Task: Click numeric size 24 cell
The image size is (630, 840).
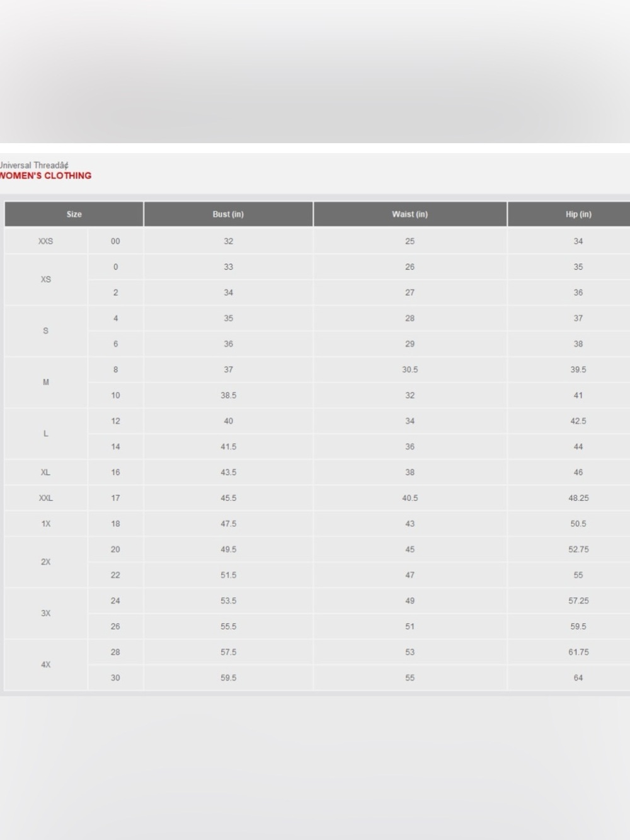Action: 115,601
